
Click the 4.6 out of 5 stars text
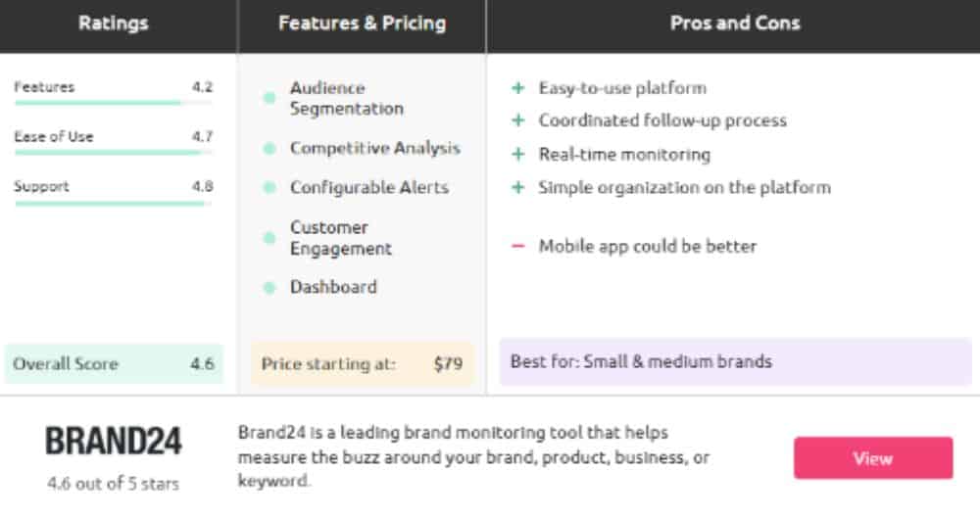point(113,484)
